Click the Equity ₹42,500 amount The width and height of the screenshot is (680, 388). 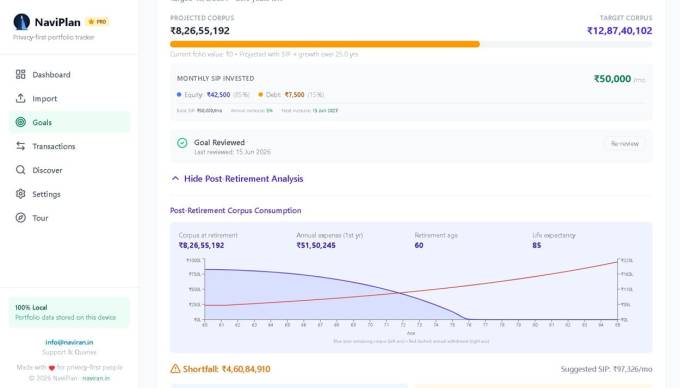click(218, 95)
